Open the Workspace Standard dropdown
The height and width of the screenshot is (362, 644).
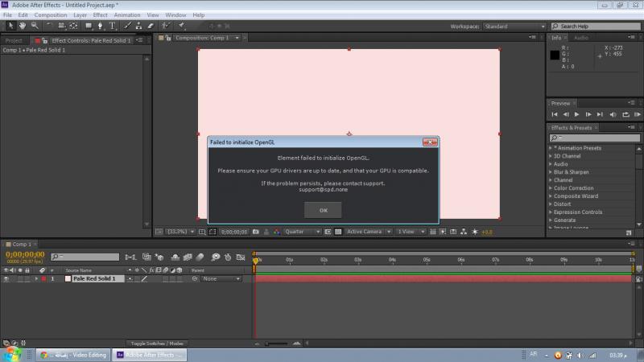[x=514, y=27]
